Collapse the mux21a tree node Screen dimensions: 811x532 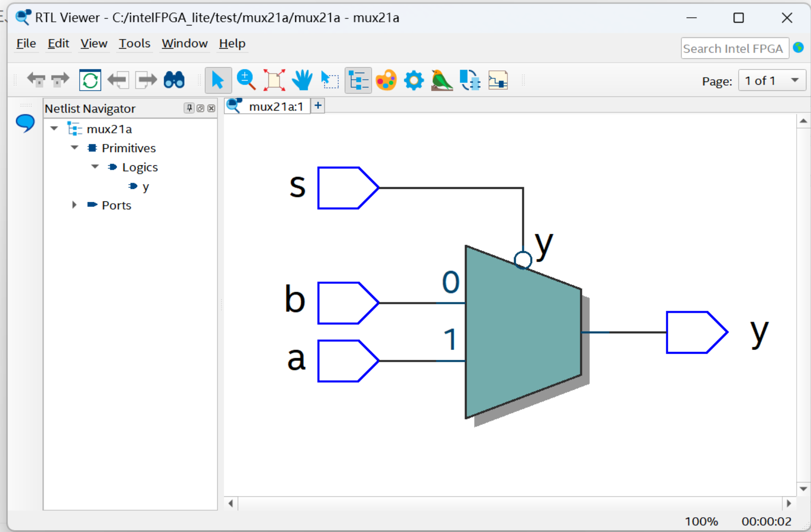(x=54, y=128)
